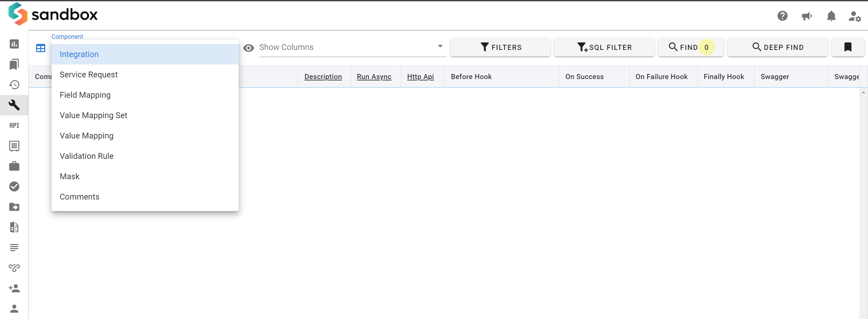
Task: Sort by the Description column header
Action: [x=323, y=77]
